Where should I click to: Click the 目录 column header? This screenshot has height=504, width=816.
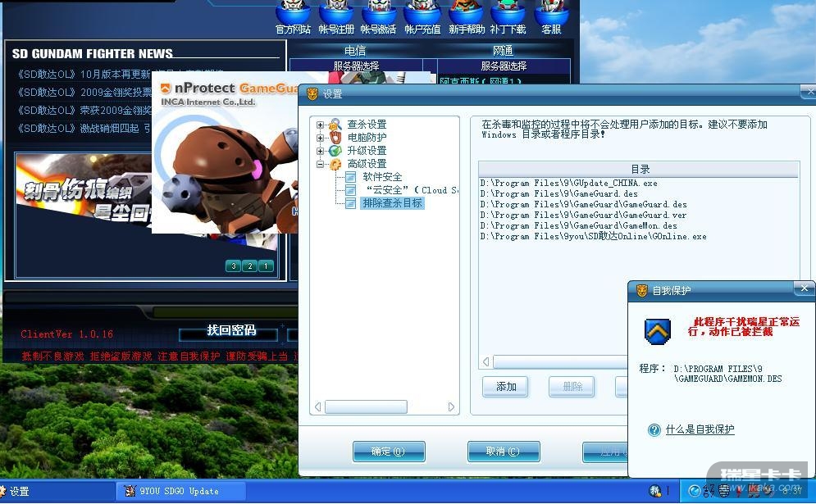(x=639, y=169)
